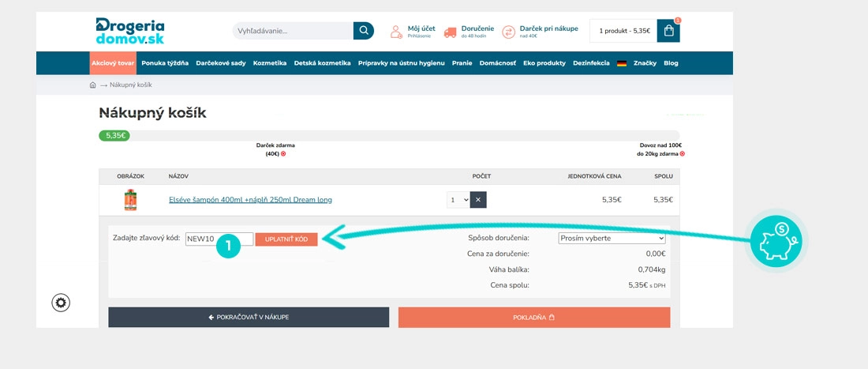Click the JEDNOTKOVÁ CENA column header
Screen dimensions: 868x369
click(x=594, y=177)
